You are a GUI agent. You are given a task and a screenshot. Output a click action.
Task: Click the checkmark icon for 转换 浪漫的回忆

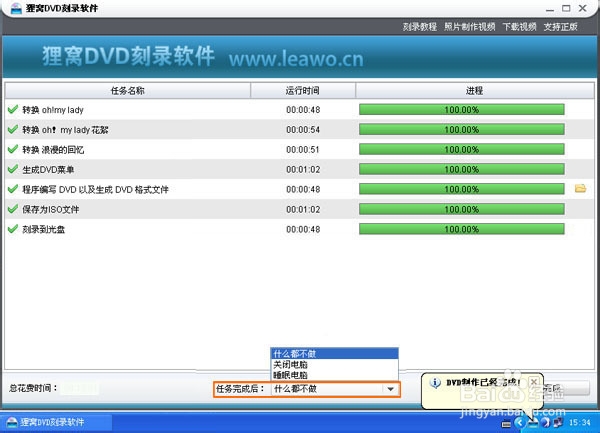coord(13,149)
